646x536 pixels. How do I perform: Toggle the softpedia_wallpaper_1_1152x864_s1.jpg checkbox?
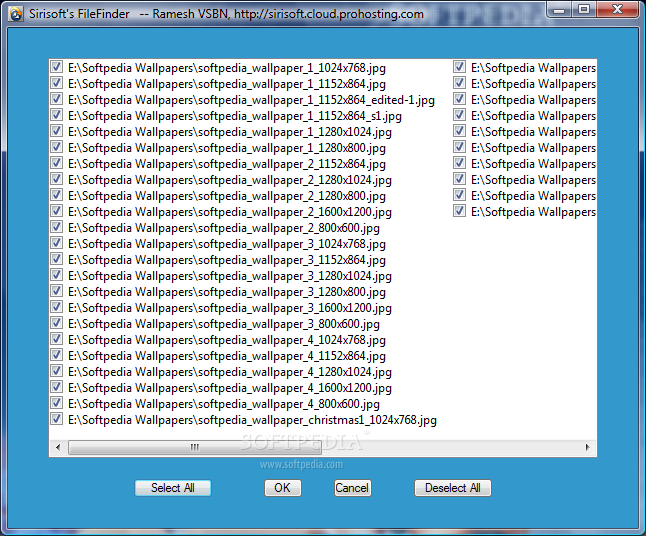coord(56,115)
